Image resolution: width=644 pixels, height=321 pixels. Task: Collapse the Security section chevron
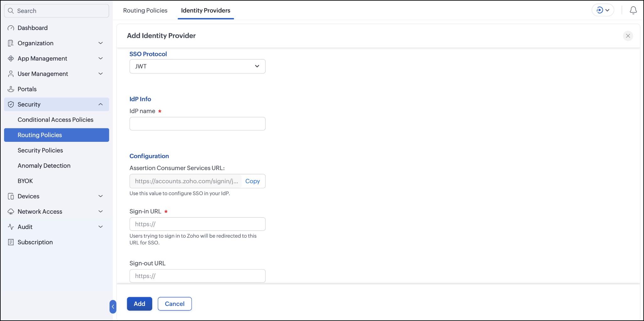coord(100,104)
